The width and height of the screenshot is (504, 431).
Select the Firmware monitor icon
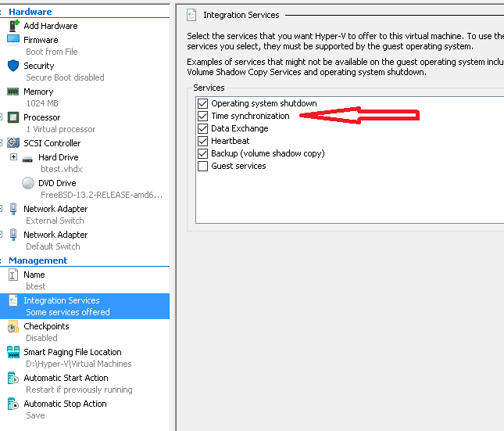tap(13, 39)
